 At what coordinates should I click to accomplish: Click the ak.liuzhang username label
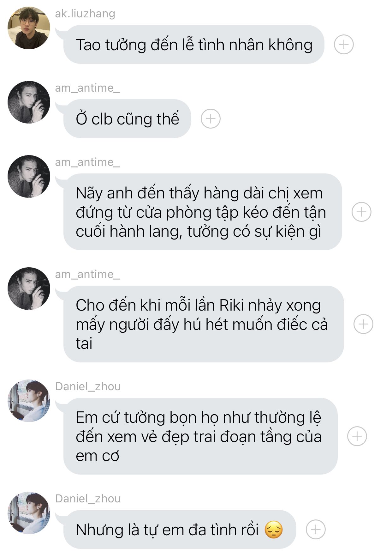[x=85, y=14]
